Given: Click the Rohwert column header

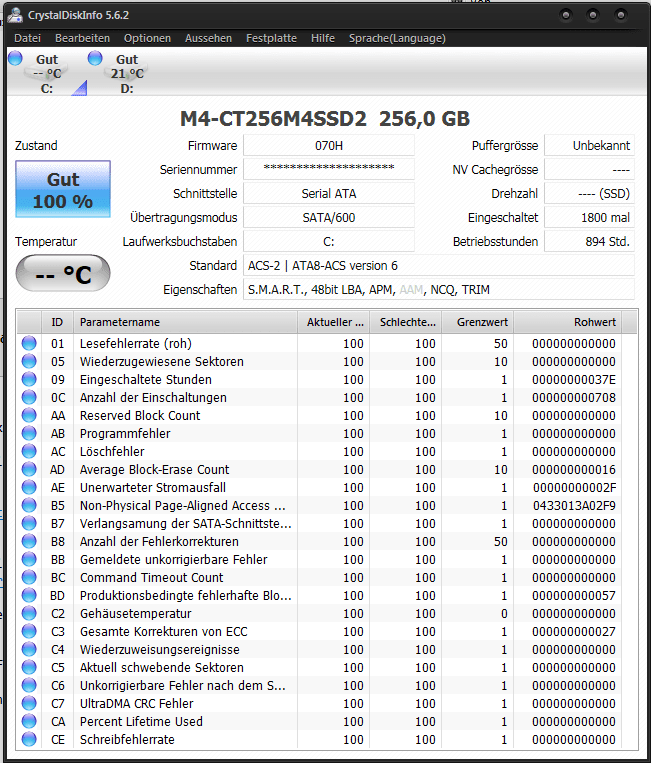Looking at the screenshot, I should 568,322.
